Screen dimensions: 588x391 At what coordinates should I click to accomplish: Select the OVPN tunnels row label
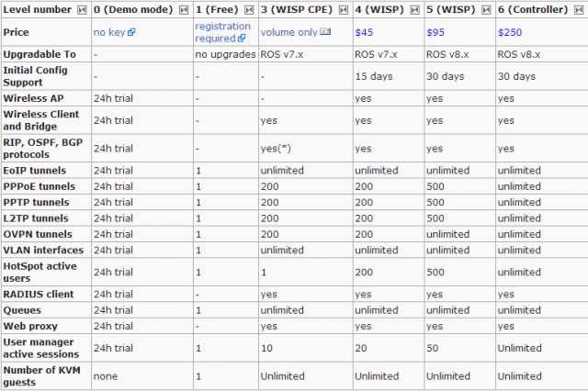[x=38, y=234]
